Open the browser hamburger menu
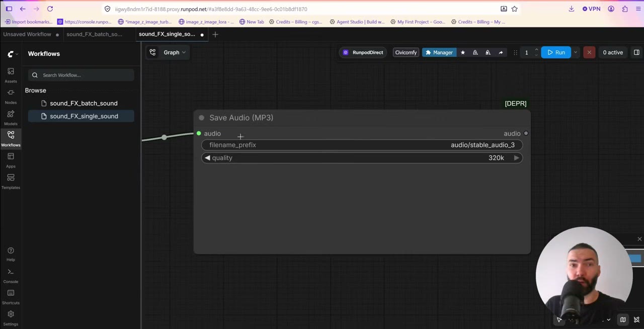 637,9
